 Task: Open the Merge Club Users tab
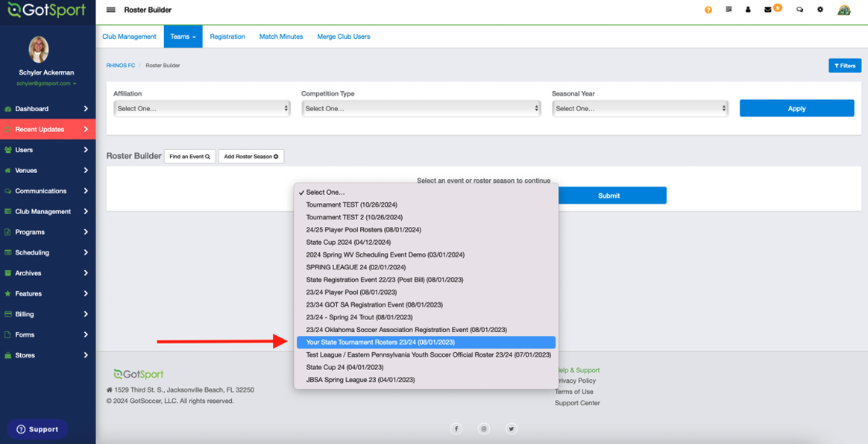click(344, 37)
